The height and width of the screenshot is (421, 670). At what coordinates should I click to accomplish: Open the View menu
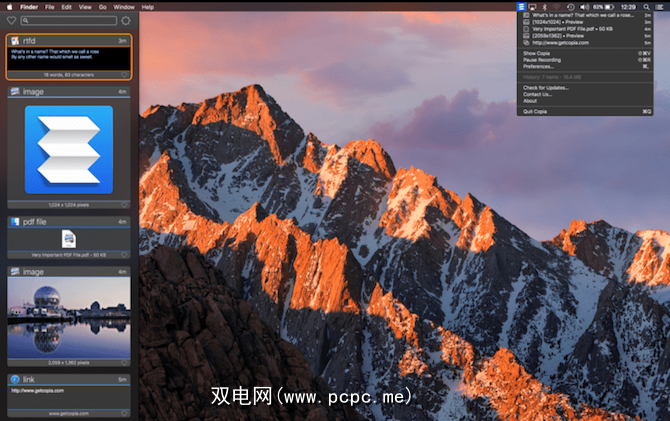[85, 7]
